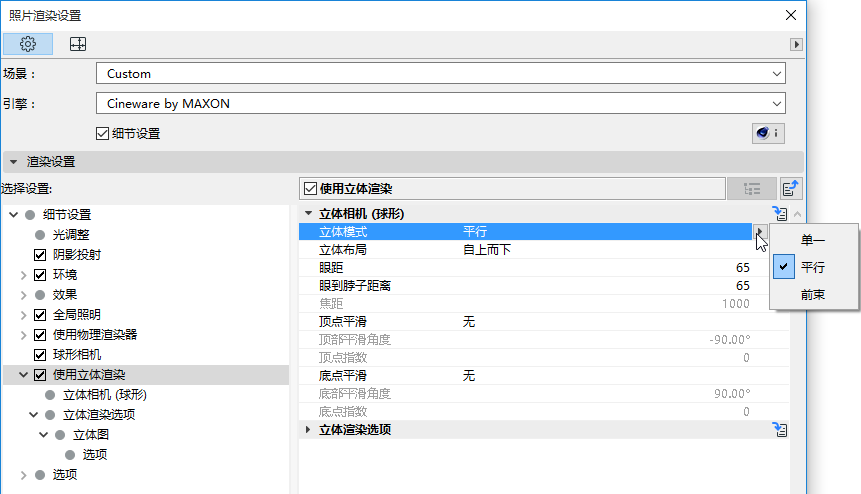The width and height of the screenshot is (861, 494).
Task: Select 立体图 in the tree
Action: pos(91,435)
